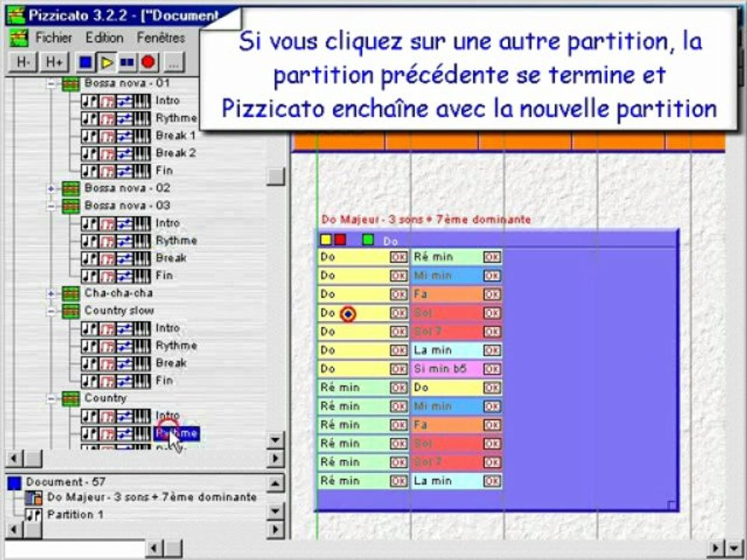This screenshot has width=747, height=560.
Task: Select the Break 1 score
Action: pyautogui.click(x=176, y=135)
